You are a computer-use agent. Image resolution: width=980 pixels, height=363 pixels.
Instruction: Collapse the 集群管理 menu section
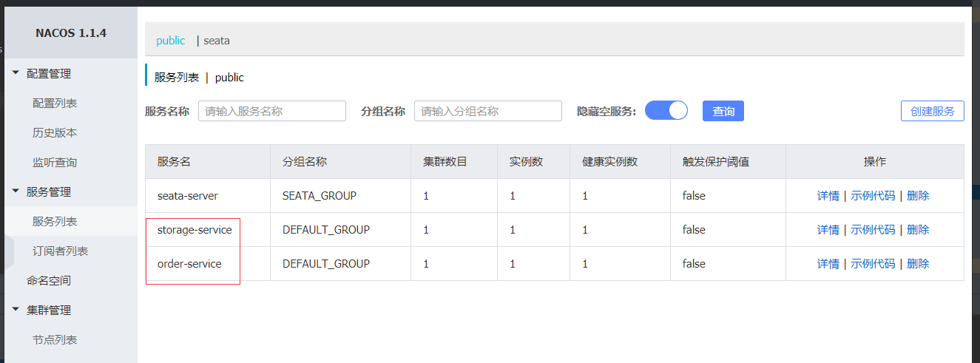pos(49,311)
